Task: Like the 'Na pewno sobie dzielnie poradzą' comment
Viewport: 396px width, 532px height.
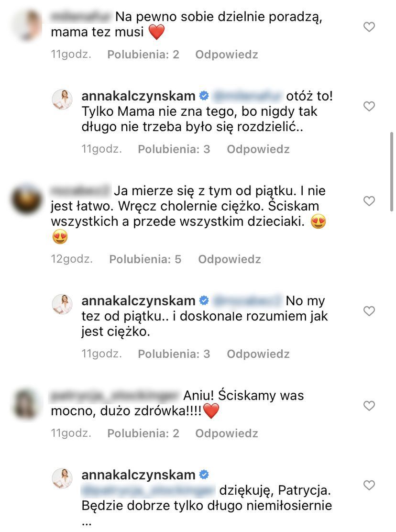Action: coord(369,27)
